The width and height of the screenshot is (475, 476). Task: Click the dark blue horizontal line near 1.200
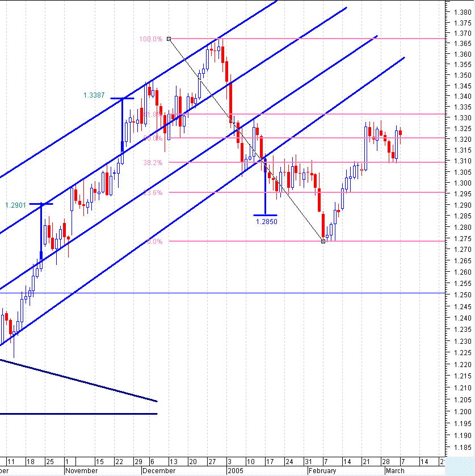[79, 414]
